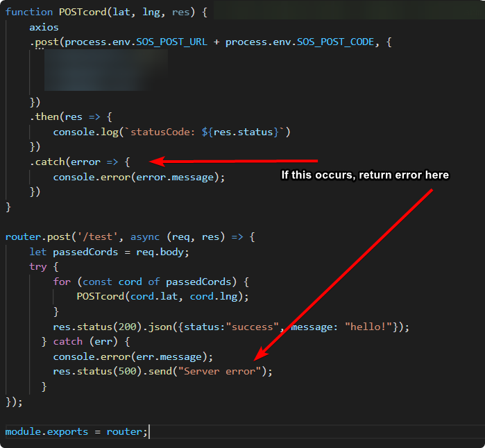Click the 'try' keyword
The width and height of the screenshot is (485, 448).
[38, 267]
